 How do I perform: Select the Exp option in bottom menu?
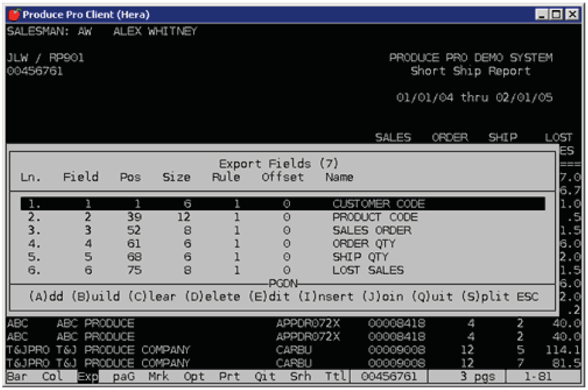pyautogui.click(x=88, y=376)
